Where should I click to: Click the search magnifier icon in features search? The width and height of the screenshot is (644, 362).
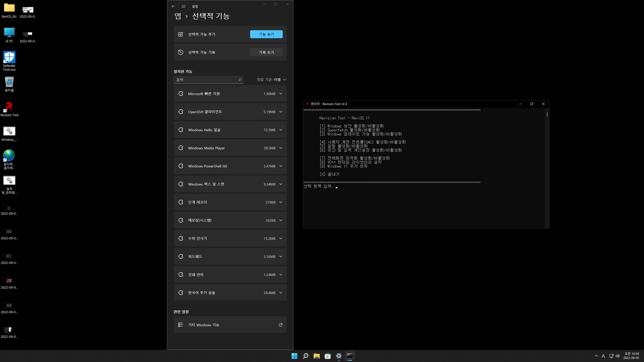(240, 80)
